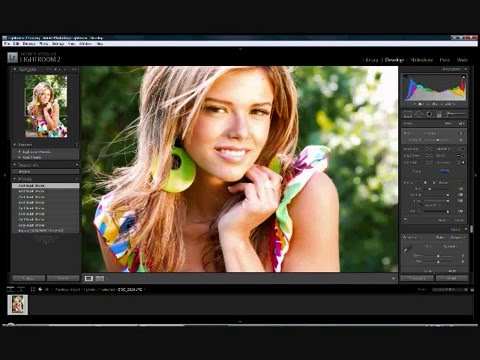This screenshot has height=360, width=480.
Task: Click the main window display icon
Action: (11, 289)
